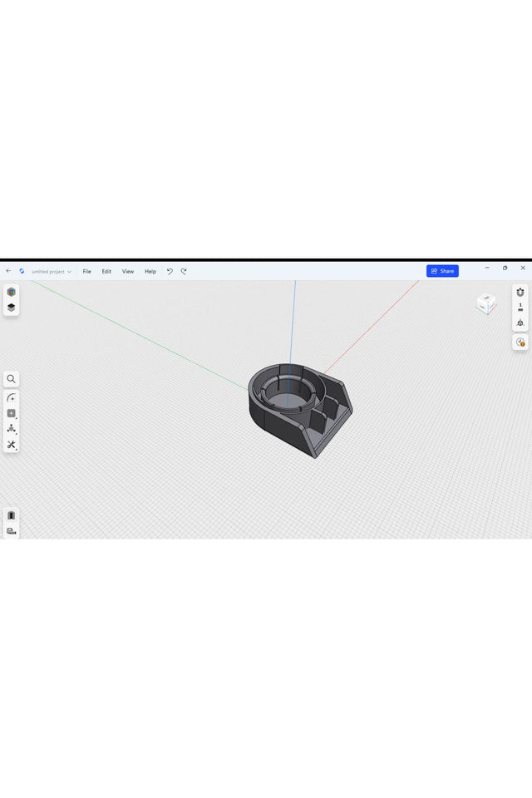Toggle the magnet snapping option
532x798 pixels.
tap(520, 292)
